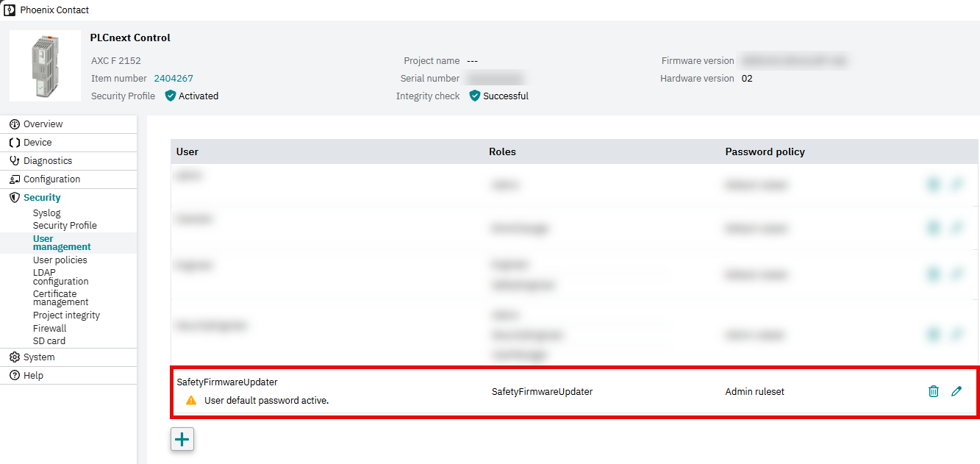Open Security Profile submenu page
This screenshot has height=464, width=980.
tap(65, 226)
